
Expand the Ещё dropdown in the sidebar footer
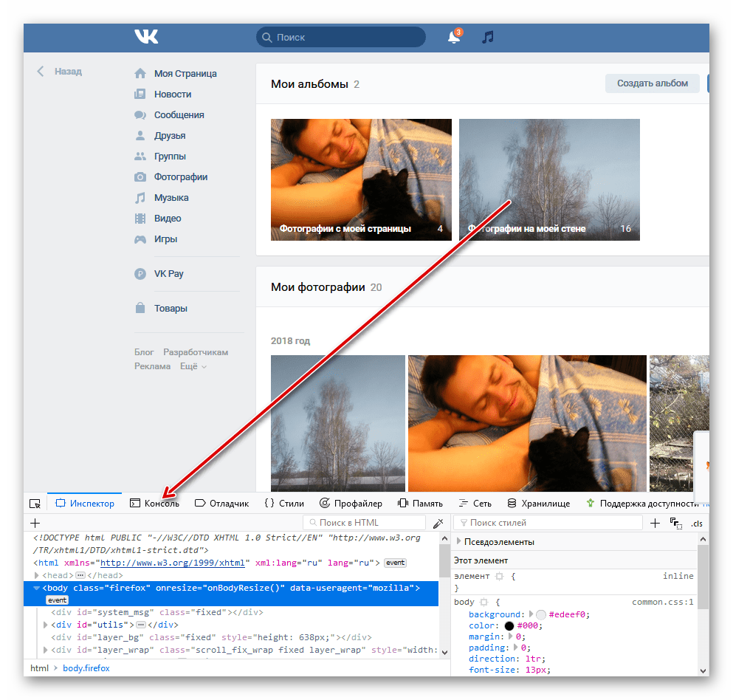(193, 366)
